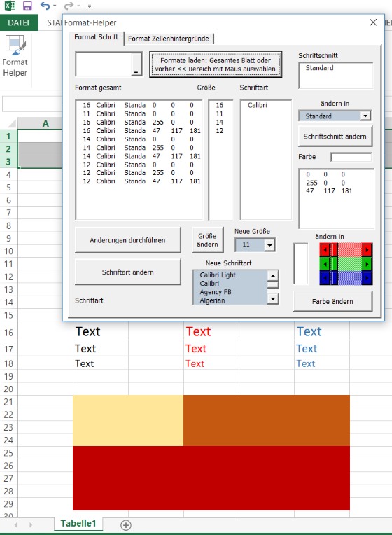The width and height of the screenshot is (392, 535).
Task: Undo the last action
Action: (x=45, y=6)
